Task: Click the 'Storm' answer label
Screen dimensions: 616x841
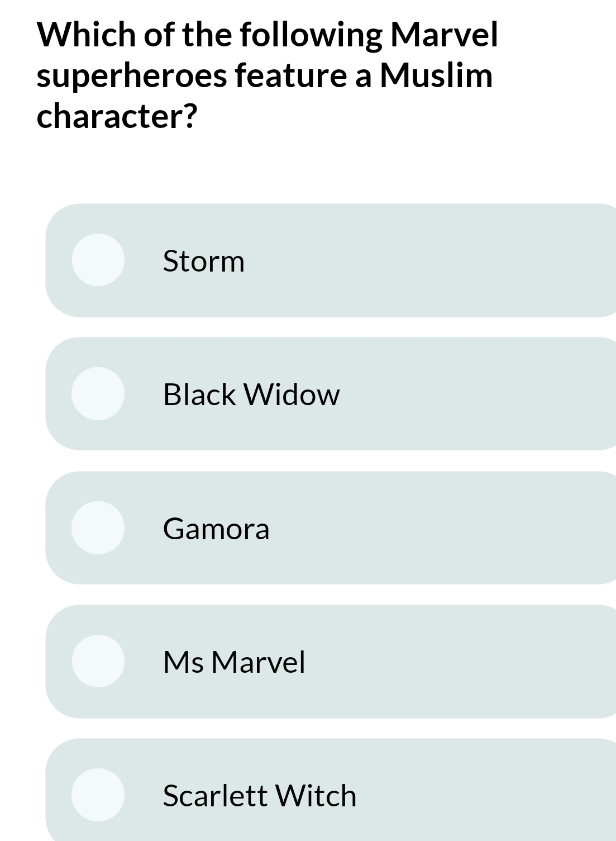Action: (x=203, y=261)
